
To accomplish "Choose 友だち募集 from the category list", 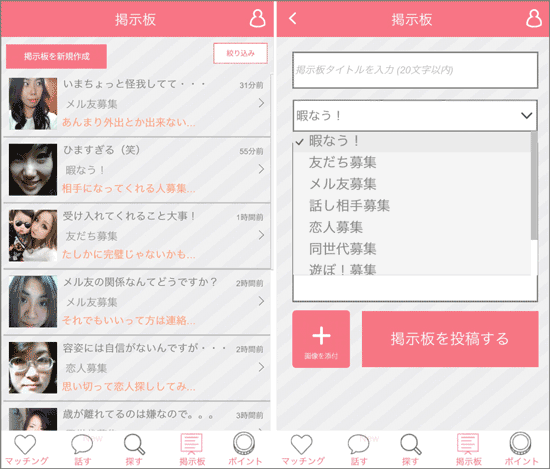I will [343, 162].
